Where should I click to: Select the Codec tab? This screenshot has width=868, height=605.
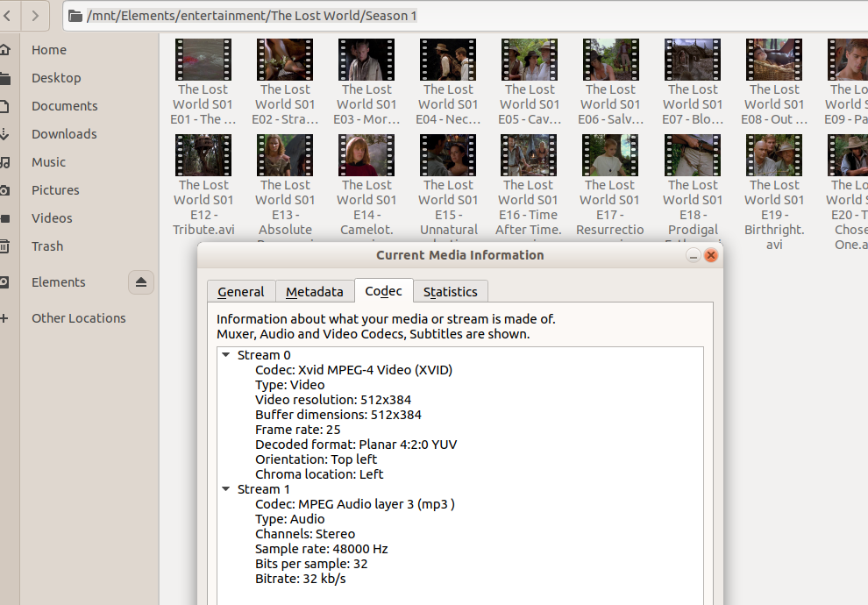coord(384,290)
